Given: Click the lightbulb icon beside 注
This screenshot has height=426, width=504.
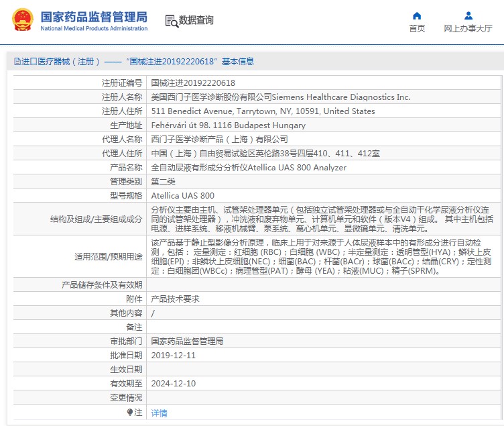Looking at the screenshot, I should (x=130, y=412).
